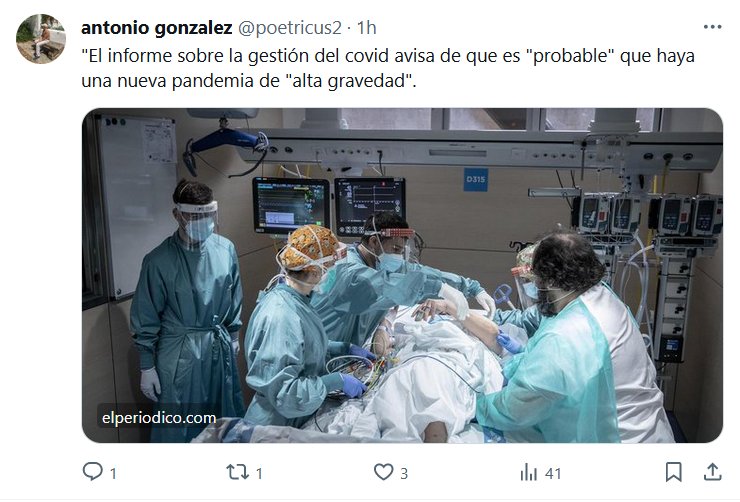Click the blue D315 sign in photo
Screen dimensions: 740x502
pyautogui.click(x=475, y=180)
